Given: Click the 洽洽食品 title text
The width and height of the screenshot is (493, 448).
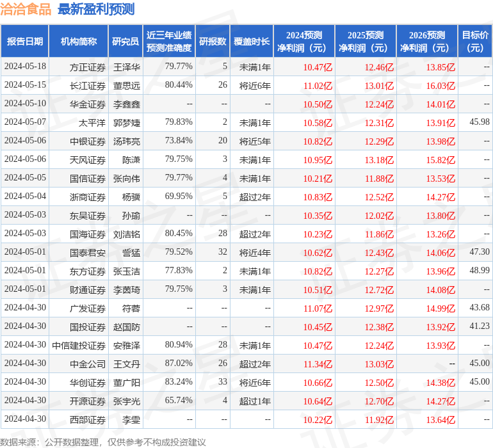Looking at the screenshot, I should (x=26, y=9).
